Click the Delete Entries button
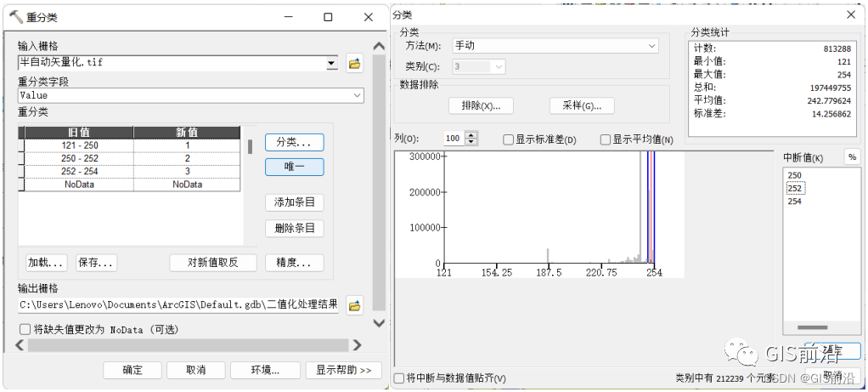868x392 pixels. click(x=295, y=228)
